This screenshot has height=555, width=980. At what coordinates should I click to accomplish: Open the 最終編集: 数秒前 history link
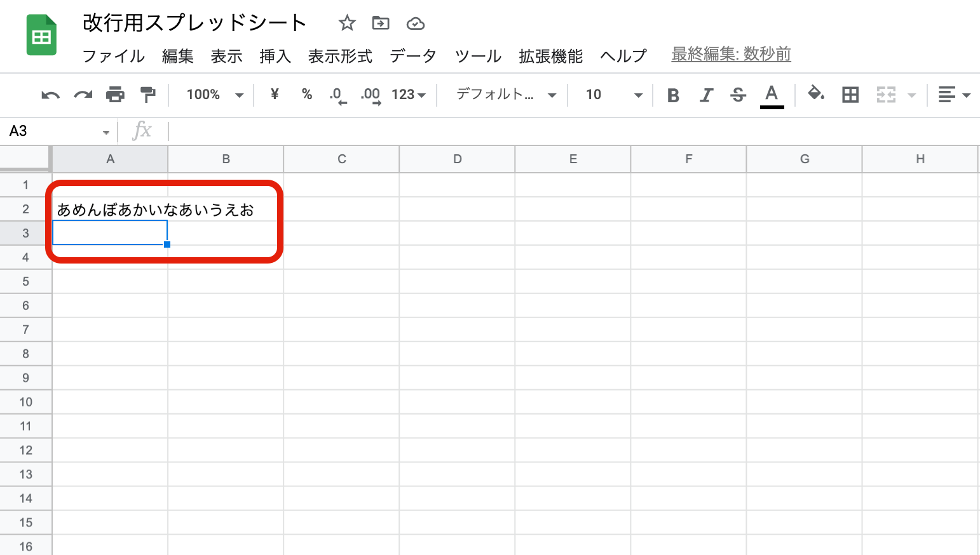[x=731, y=55]
